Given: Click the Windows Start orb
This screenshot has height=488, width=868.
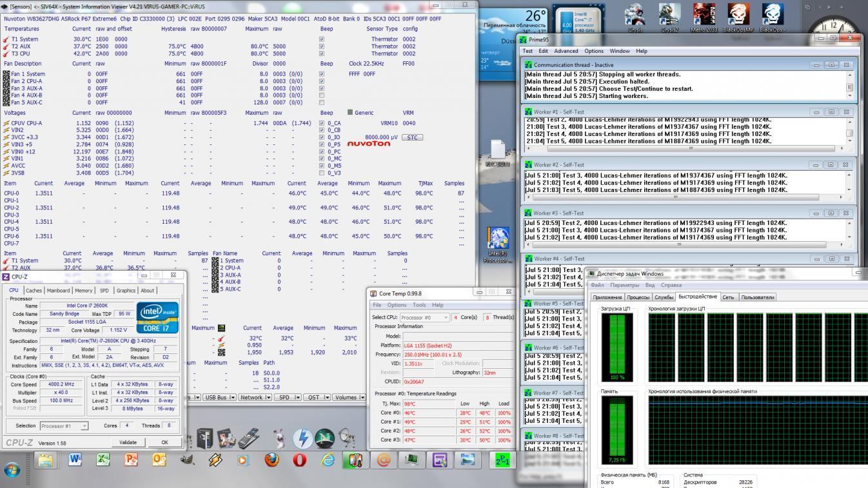Looking at the screenshot, I should 12,469.
